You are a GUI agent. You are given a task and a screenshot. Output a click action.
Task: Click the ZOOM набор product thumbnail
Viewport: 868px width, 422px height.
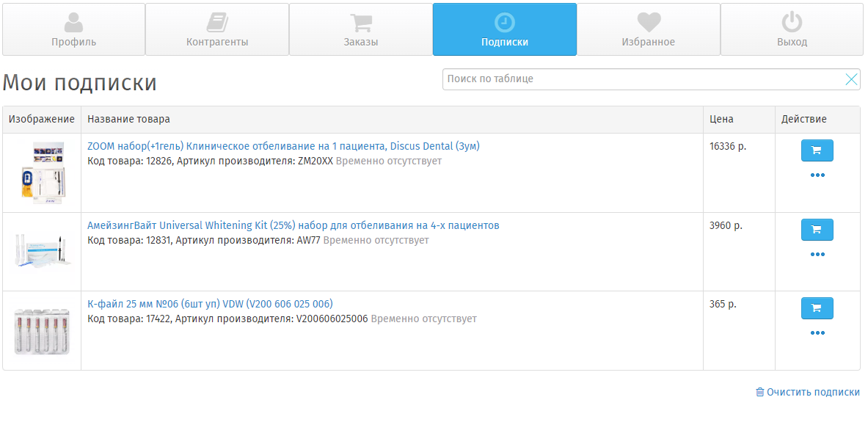point(42,172)
